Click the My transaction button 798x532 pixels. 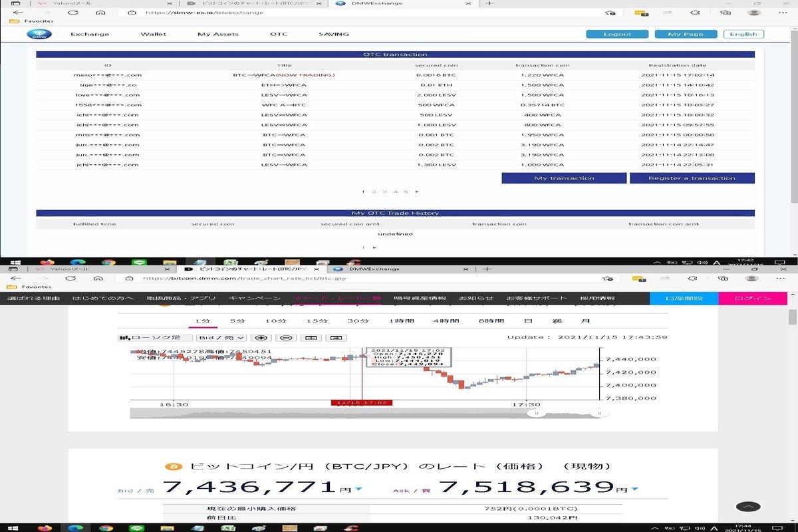point(564,178)
